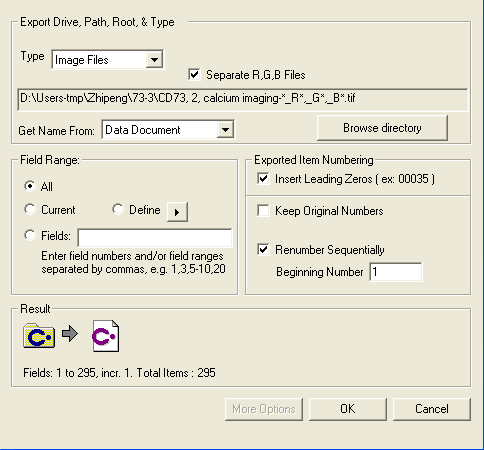The height and width of the screenshot is (450, 484).
Task: Expand the Get Name From dropdown
Action: click(x=168, y=129)
